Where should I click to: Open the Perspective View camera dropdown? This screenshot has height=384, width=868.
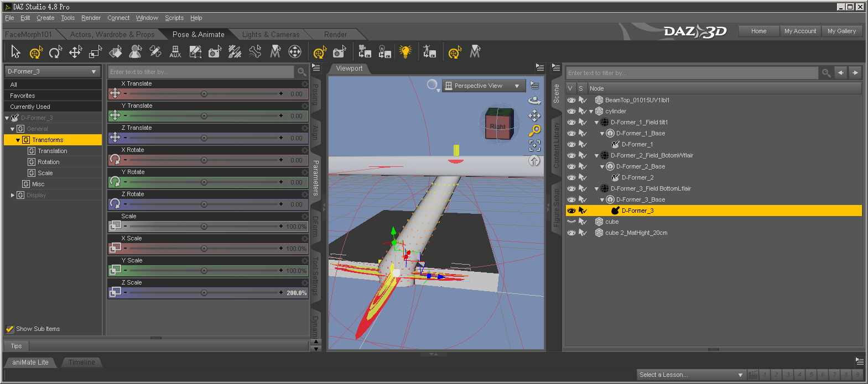(x=484, y=86)
